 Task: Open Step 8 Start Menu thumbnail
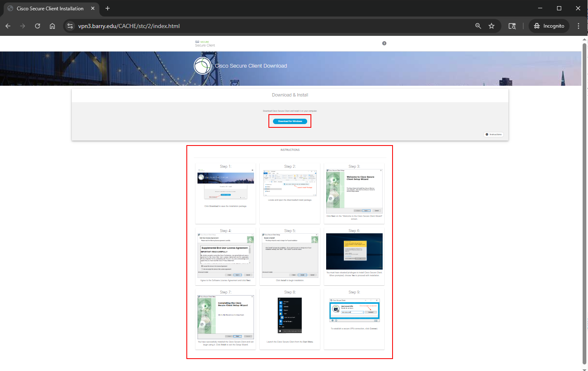pos(290,315)
